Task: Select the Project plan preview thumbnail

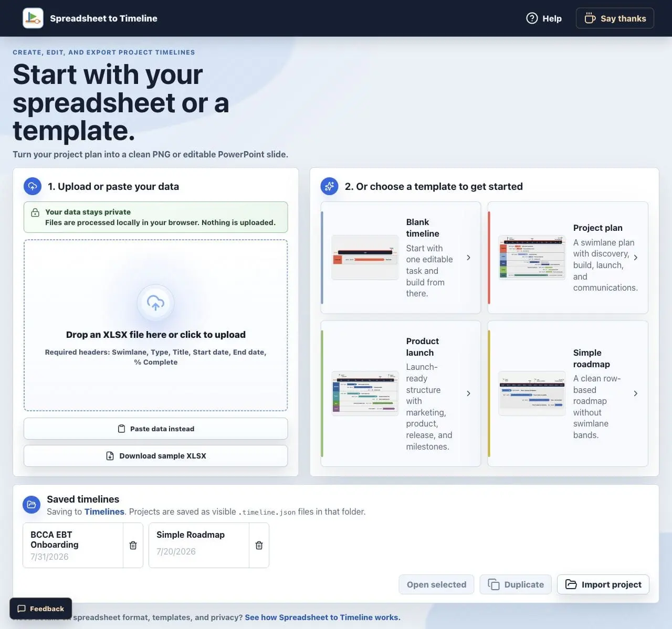Action: point(532,258)
